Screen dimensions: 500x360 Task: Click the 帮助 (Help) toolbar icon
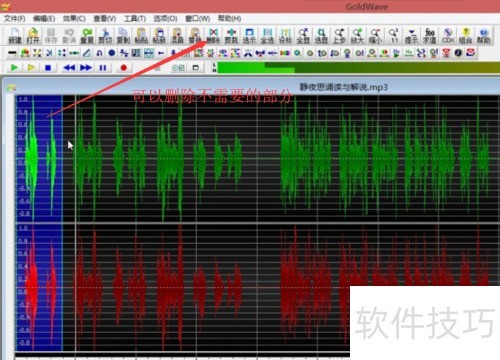(483, 36)
